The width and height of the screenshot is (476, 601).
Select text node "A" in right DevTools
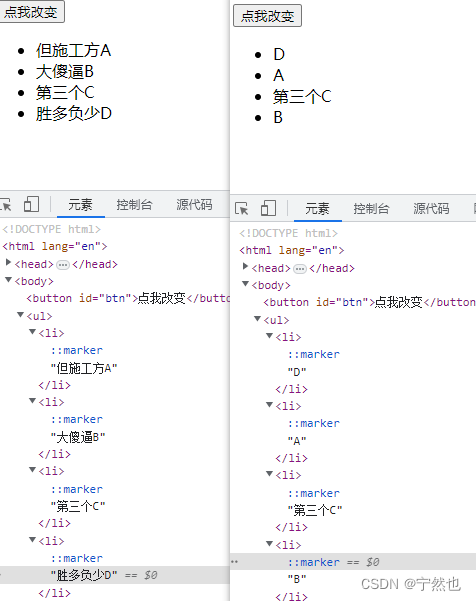point(297,441)
